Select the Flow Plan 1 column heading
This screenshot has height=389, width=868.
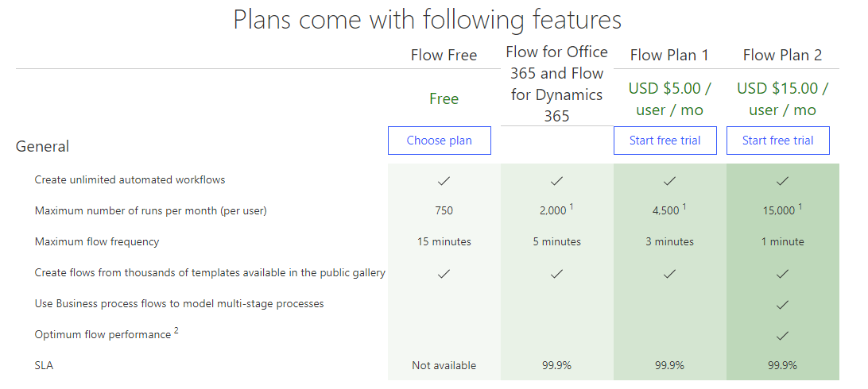coord(669,55)
